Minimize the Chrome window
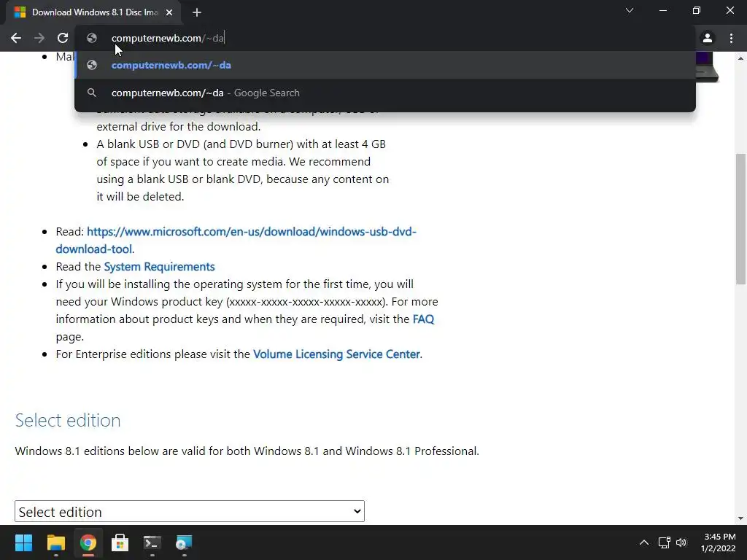Screen dimensions: 747x560 [662, 10]
